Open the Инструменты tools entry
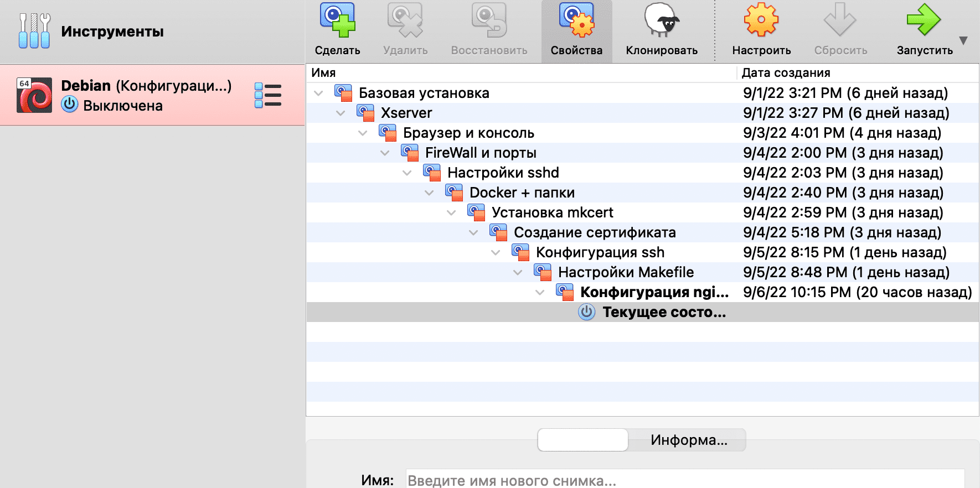 click(x=152, y=32)
